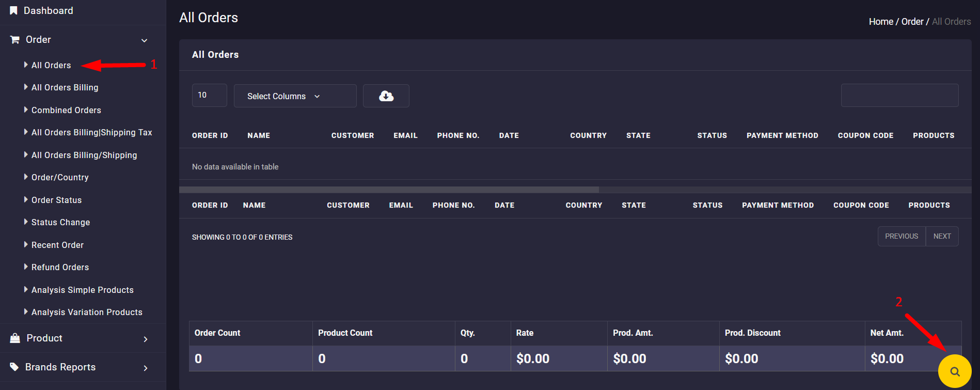Image resolution: width=980 pixels, height=390 pixels.
Task: Open All Orders Billing report
Action: pos(65,88)
